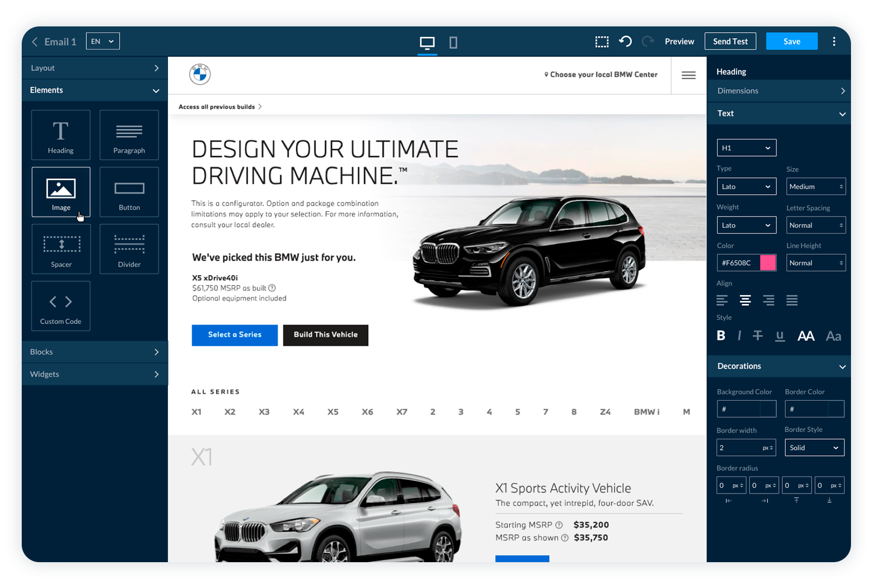
Task: Toggle uppercase AA text style
Action: (x=806, y=336)
